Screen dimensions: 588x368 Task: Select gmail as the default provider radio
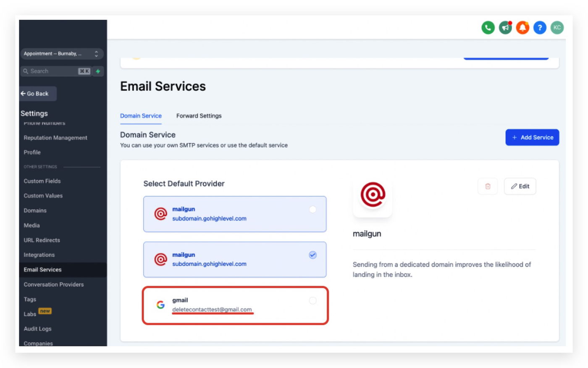pos(312,300)
